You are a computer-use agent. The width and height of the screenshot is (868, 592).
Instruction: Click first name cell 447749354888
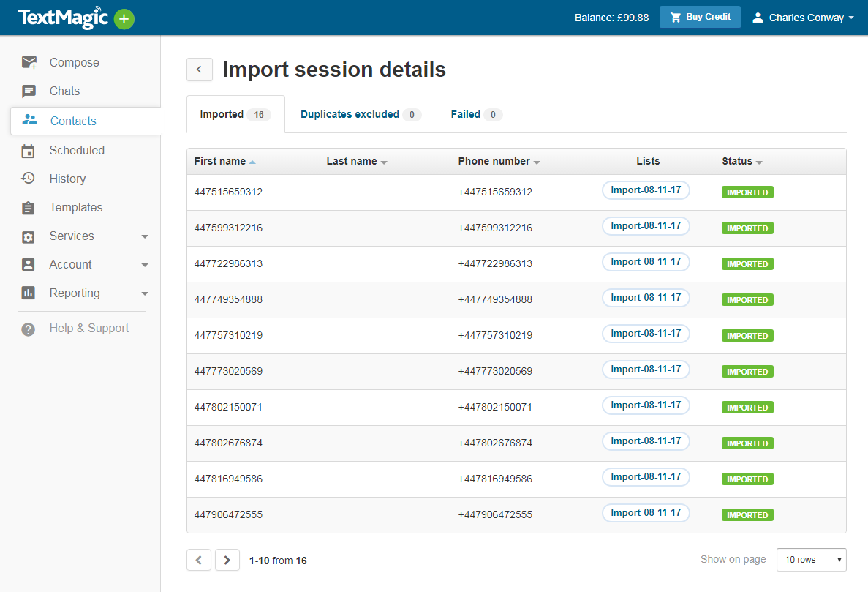point(228,299)
